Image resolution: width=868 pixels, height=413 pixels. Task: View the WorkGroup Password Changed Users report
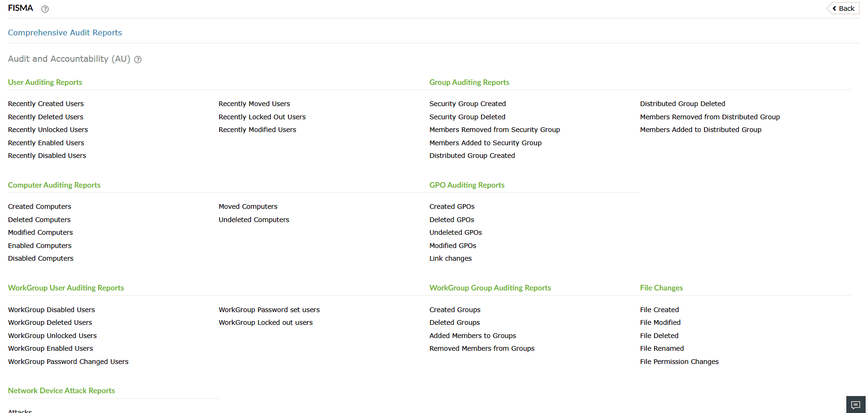tap(68, 362)
